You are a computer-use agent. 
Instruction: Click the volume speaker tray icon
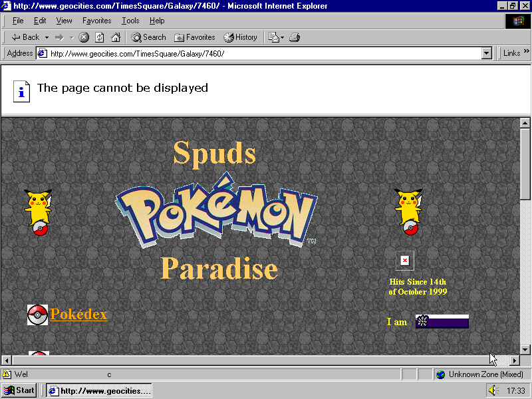(x=493, y=390)
